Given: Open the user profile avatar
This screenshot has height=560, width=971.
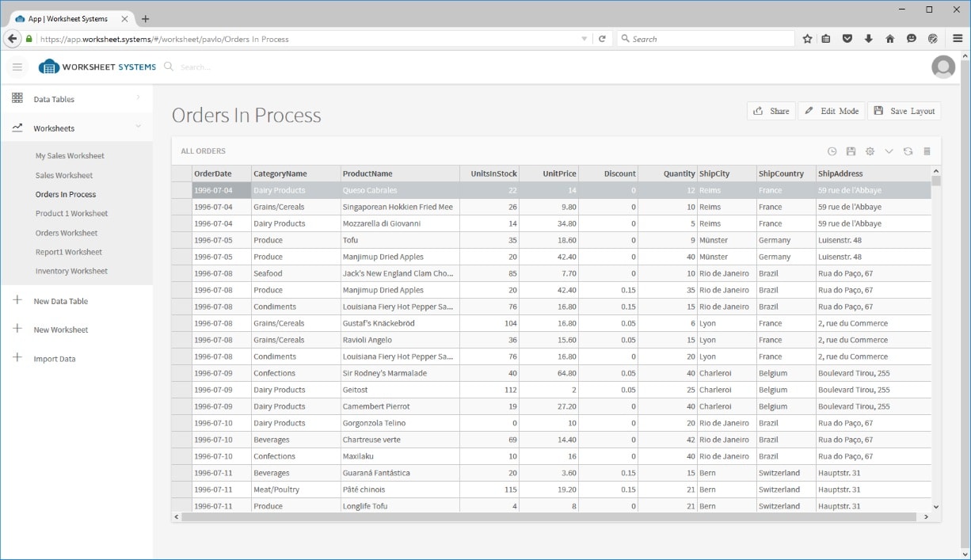Looking at the screenshot, I should click(x=943, y=67).
